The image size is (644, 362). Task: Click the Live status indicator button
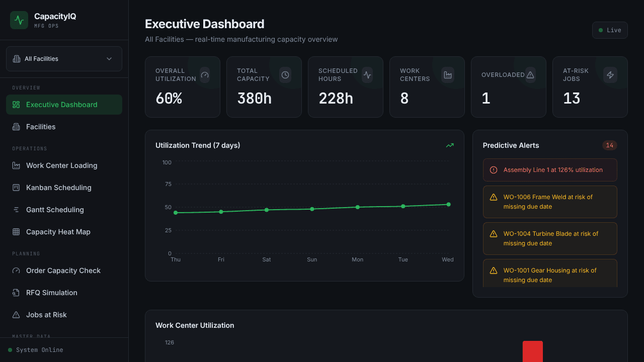(x=610, y=30)
